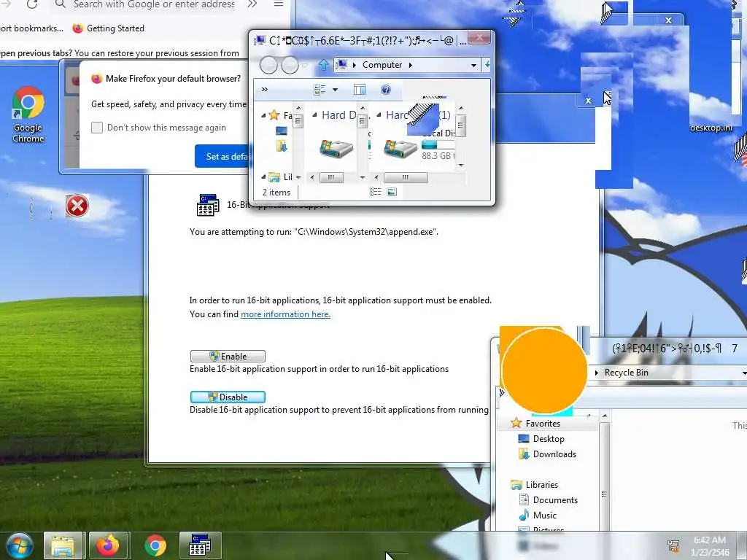The height and width of the screenshot is (560, 747).
Task: Expand breadcrumb arrow after Computer
Action: click(410, 65)
